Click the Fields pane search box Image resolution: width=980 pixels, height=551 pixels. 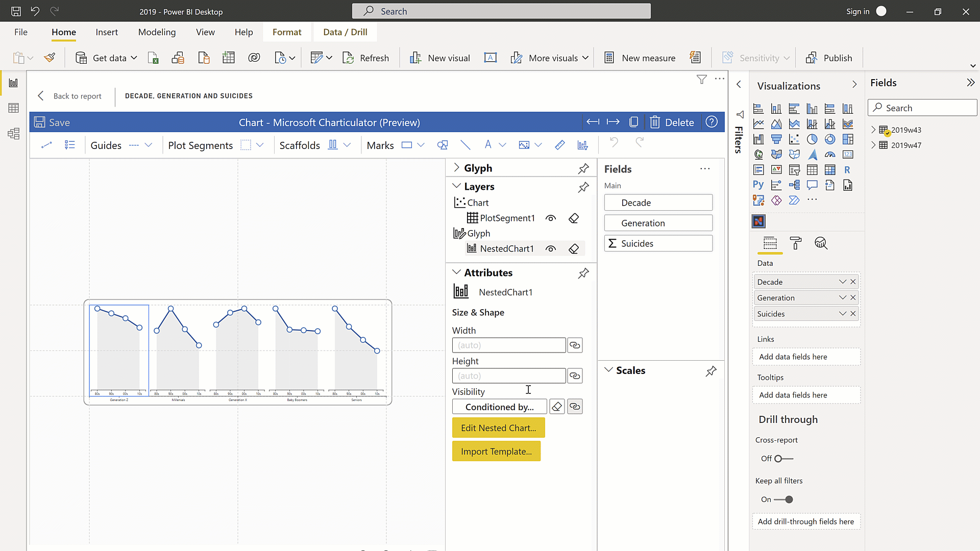pos(922,108)
